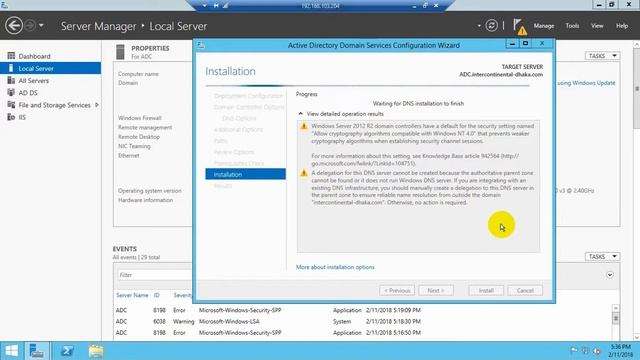Open the View menu
This screenshot has height=360, width=640.
click(597, 26)
